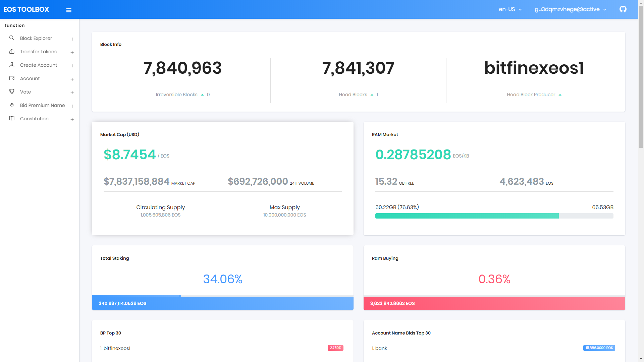Click the Constitution book icon
This screenshot has height=362, width=644.
point(12,119)
